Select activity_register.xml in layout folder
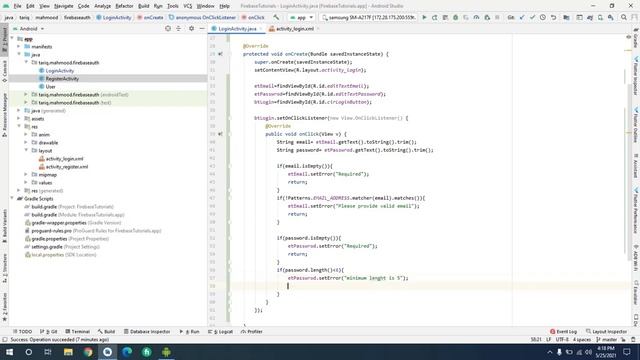 click(63, 167)
